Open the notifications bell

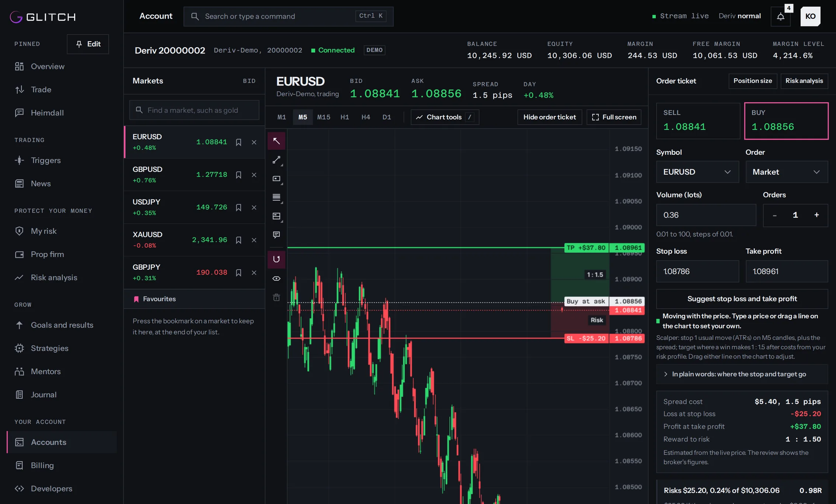(x=780, y=16)
